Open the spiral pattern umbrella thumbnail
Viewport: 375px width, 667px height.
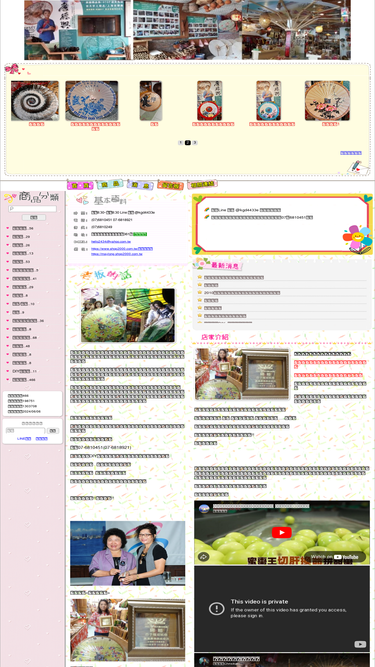pos(35,101)
